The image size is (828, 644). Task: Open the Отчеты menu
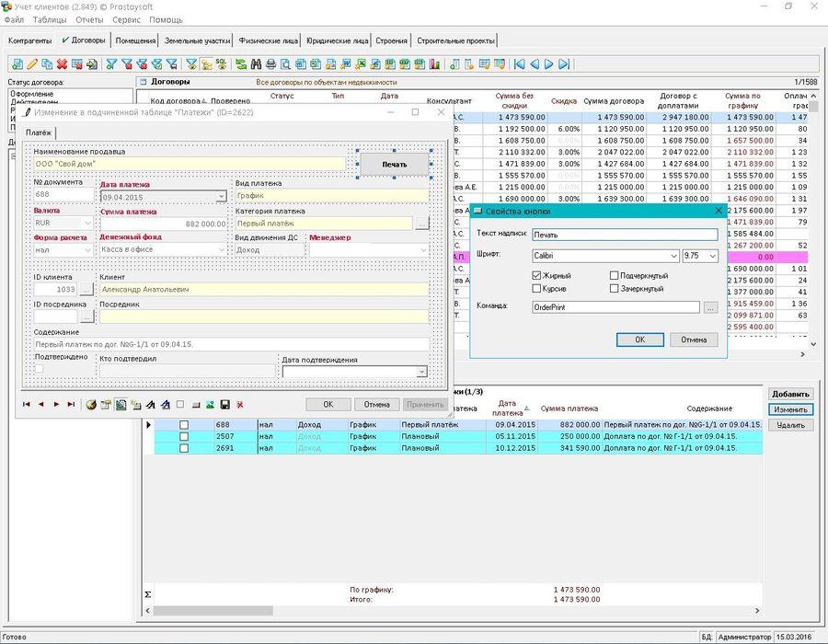[x=89, y=19]
